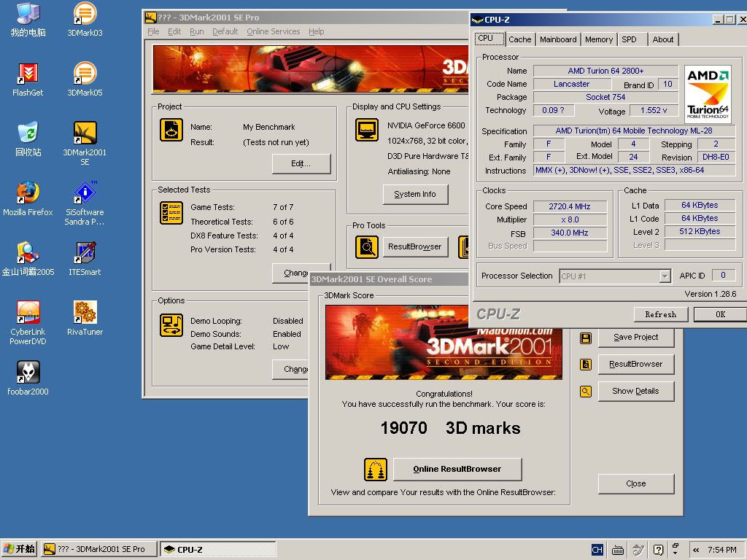Click the Selected Tests checklist icon
Image resolution: width=747 pixels, height=560 pixels.
coord(171,213)
